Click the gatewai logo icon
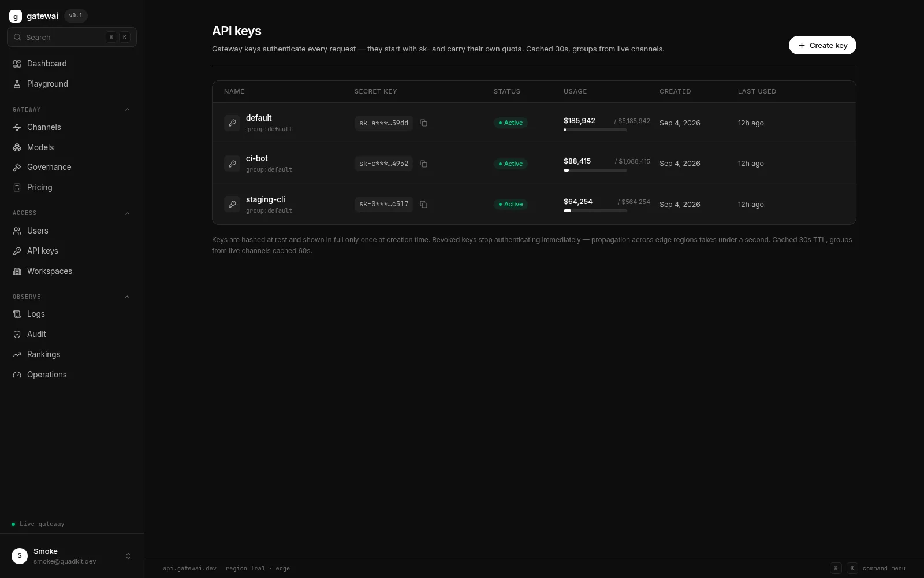Viewport: 924px width, 578px height. 16,16
